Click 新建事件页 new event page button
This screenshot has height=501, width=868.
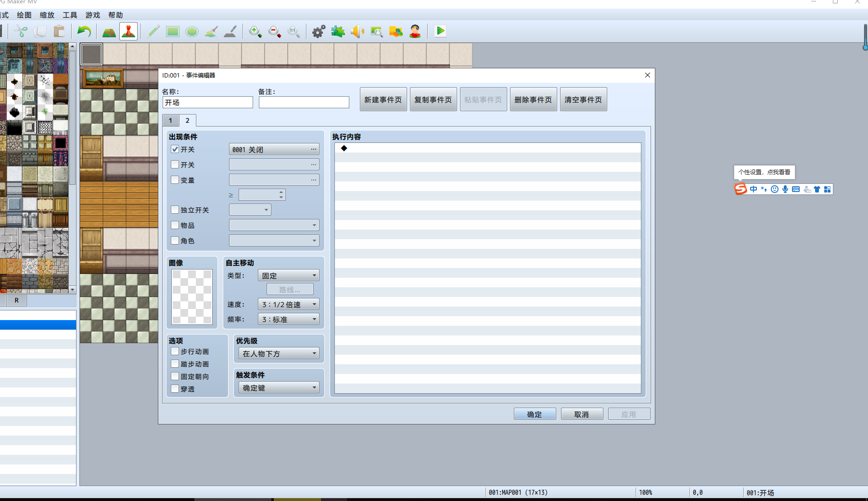[x=383, y=100]
